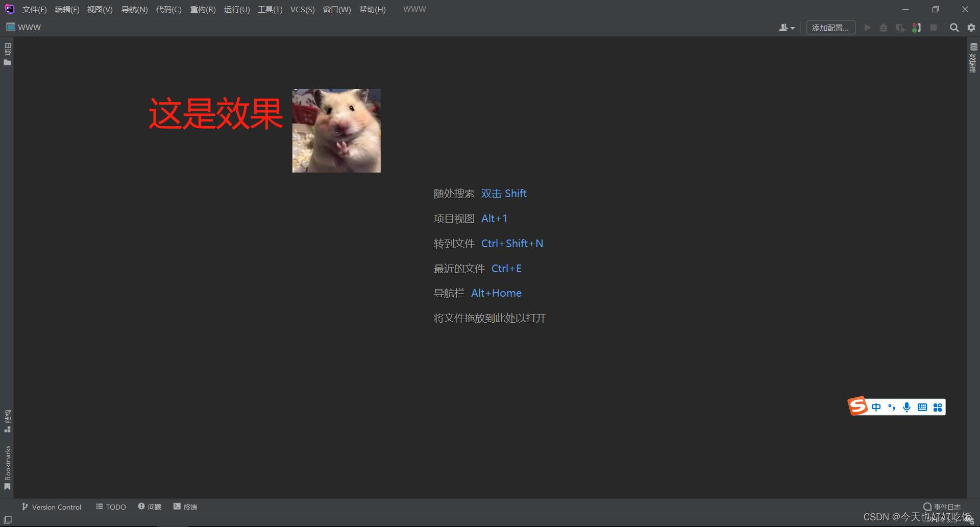Toggle Chinese/English input mode on Sogou bar
This screenshot has width=980, height=527.
876,406
